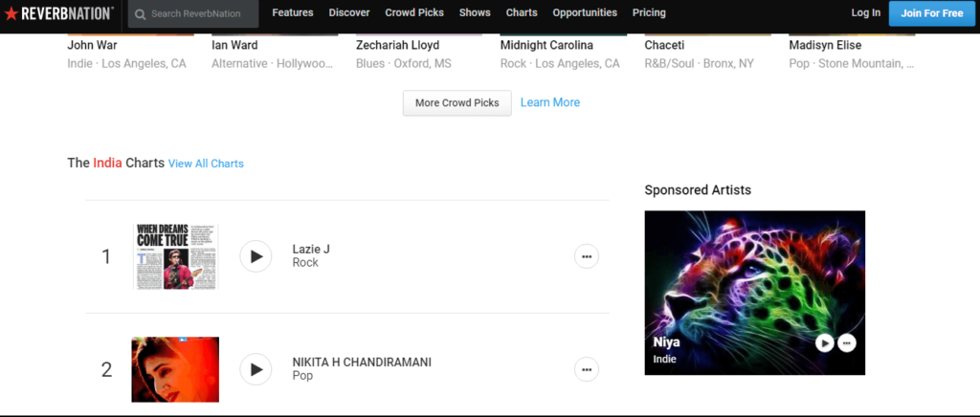Click the search magnifier icon

[x=141, y=13]
